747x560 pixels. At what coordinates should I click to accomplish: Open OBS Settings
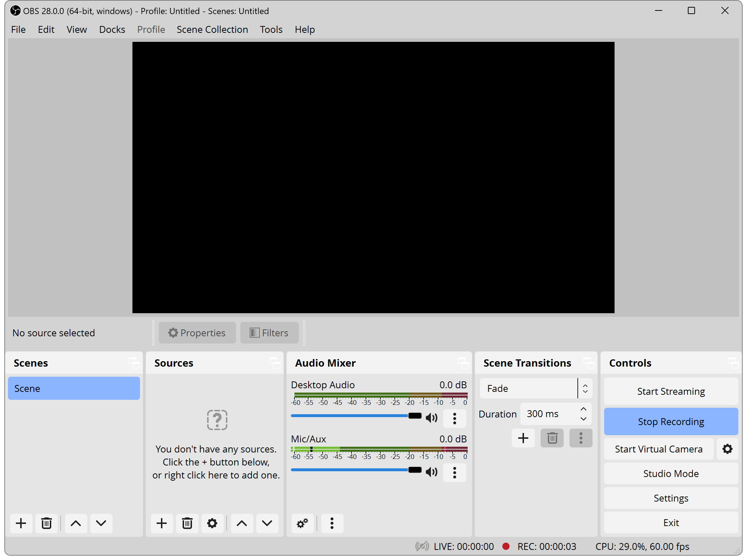coord(670,498)
